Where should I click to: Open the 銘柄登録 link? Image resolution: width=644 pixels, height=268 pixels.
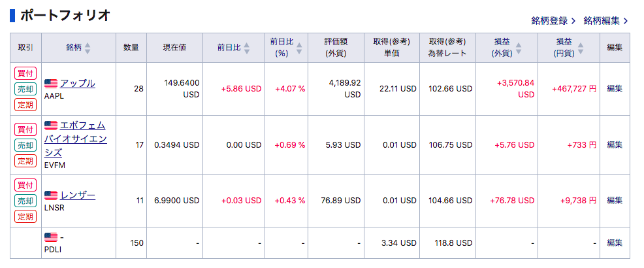[553, 20]
